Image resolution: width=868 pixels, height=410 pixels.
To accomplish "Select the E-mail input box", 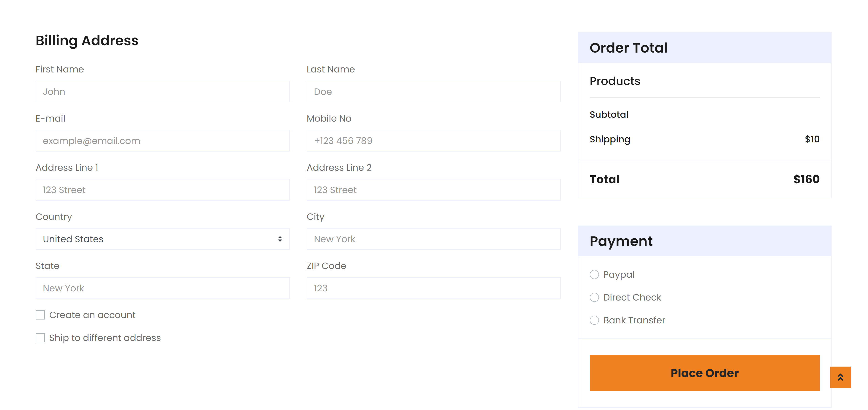I will (x=162, y=141).
